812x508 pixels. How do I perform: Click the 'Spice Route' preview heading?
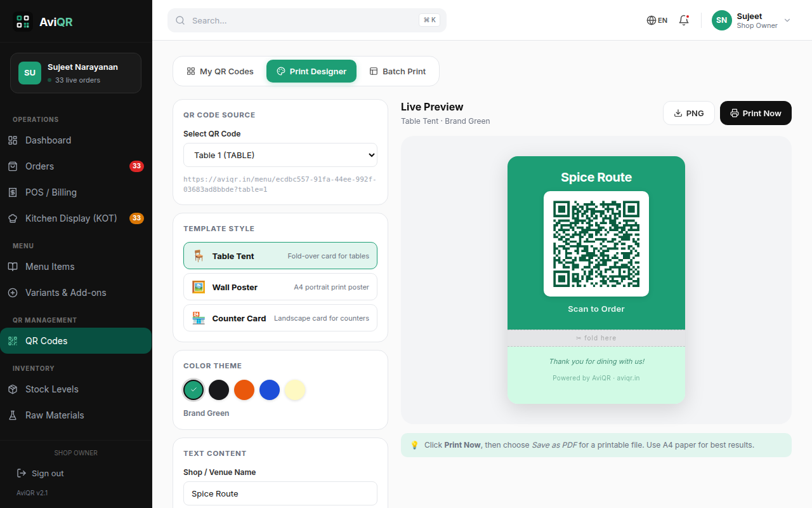[x=596, y=177]
